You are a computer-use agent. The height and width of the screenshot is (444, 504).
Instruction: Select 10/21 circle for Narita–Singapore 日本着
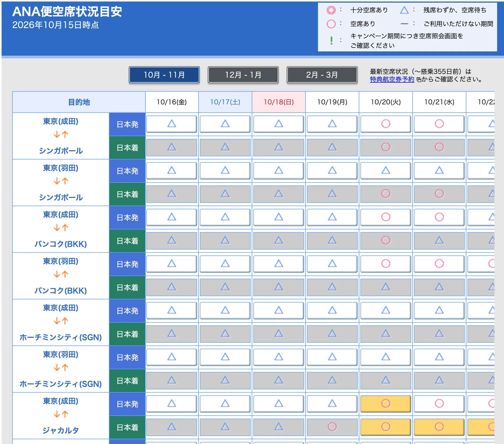(439, 147)
